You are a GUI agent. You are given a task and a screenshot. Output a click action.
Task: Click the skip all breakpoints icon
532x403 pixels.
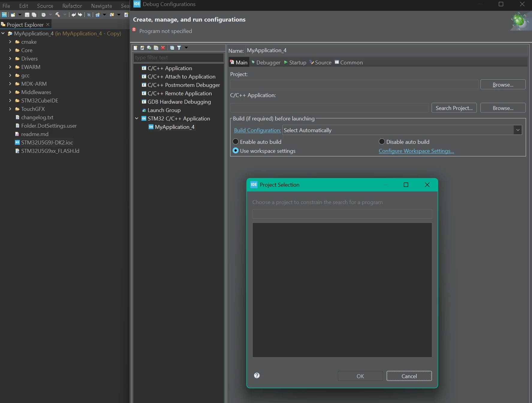point(89,15)
